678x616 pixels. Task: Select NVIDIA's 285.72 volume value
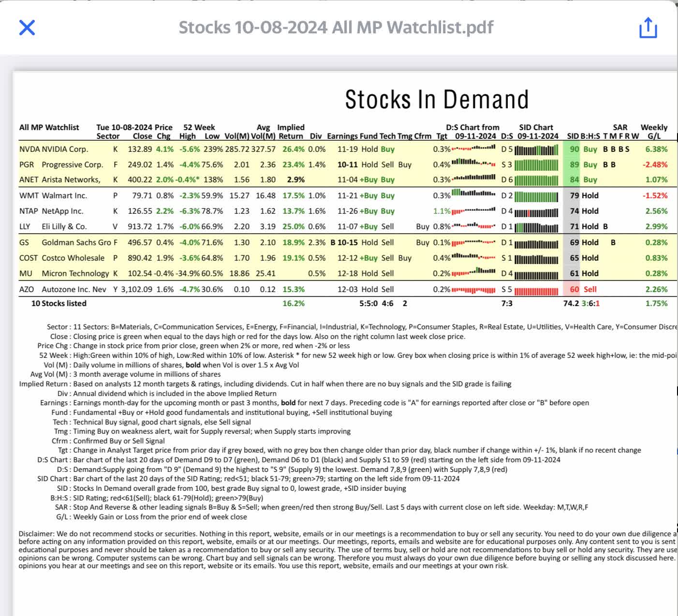[237, 149]
